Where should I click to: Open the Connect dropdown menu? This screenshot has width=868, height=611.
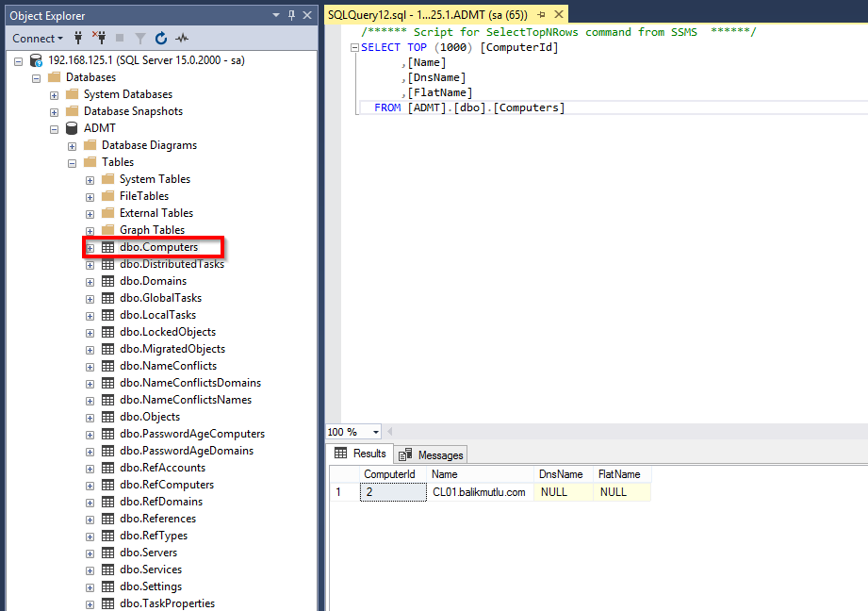pyautogui.click(x=37, y=39)
